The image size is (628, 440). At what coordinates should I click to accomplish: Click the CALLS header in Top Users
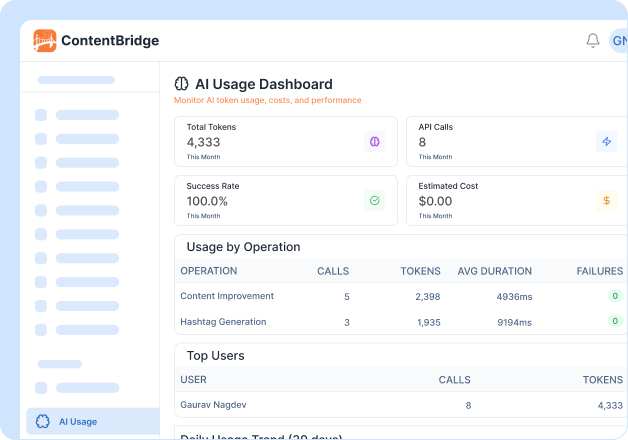click(x=454, y=380)
